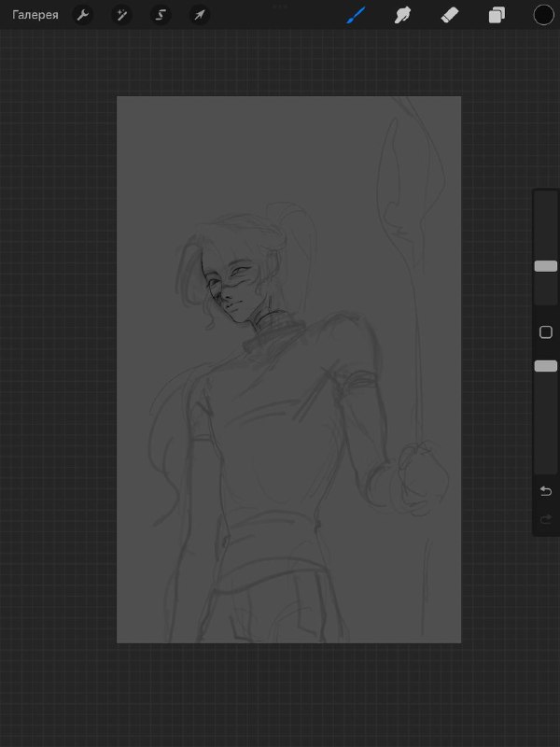Choose the Smudge finger tool

coord(402,15)
